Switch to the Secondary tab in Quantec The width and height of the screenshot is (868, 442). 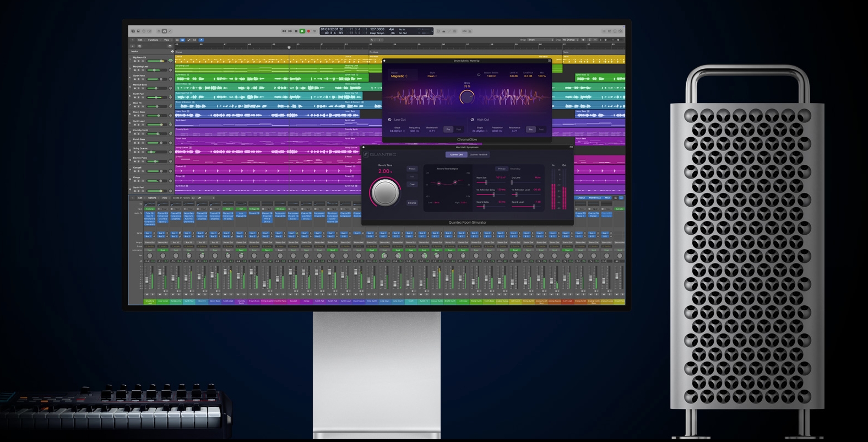(515, 169)
